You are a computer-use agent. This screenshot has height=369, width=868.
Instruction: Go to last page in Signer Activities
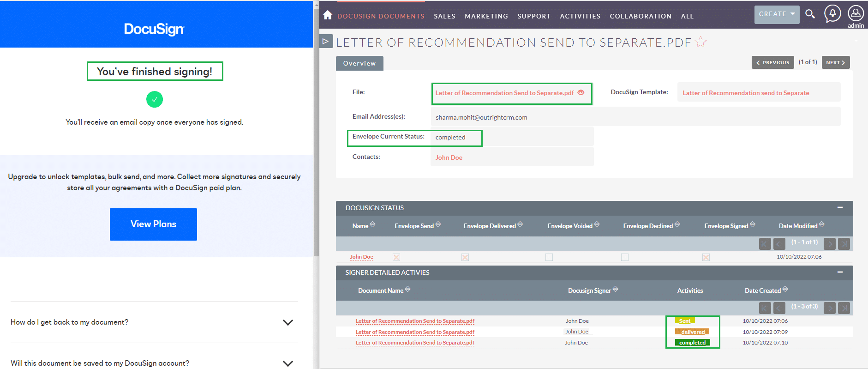(x=844, y=308)
